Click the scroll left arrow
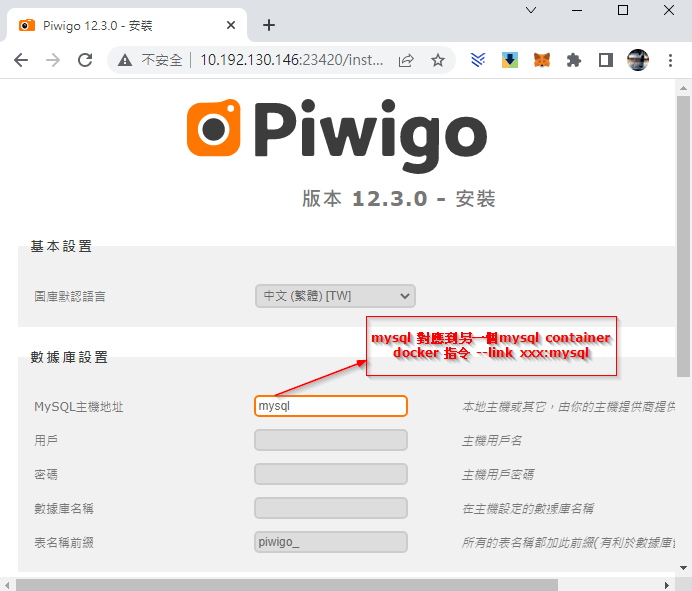The image size is (692, 591). (8, 585)
